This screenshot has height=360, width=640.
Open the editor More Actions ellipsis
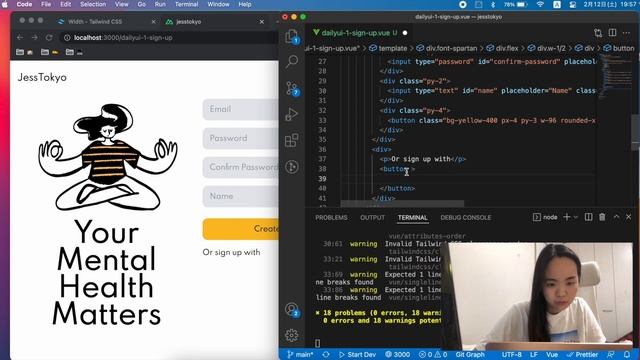click(626, 33)
